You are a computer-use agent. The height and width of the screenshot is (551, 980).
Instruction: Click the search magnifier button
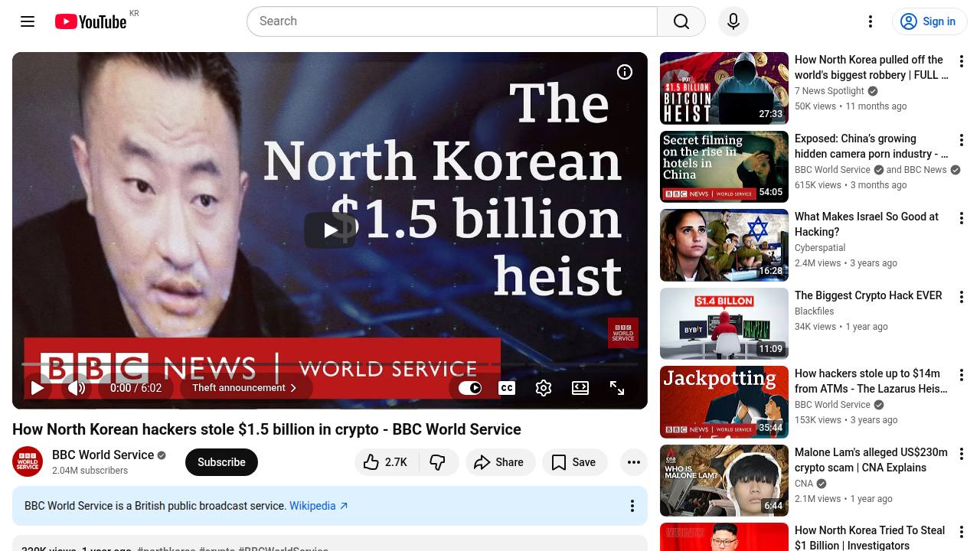tap(681, 21)
